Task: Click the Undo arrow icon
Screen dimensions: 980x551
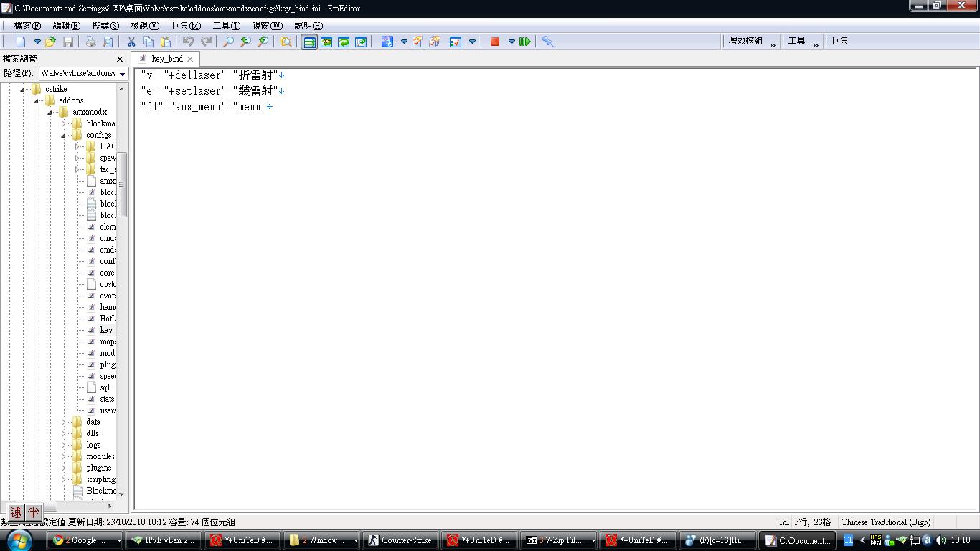Action: point(188,42)
